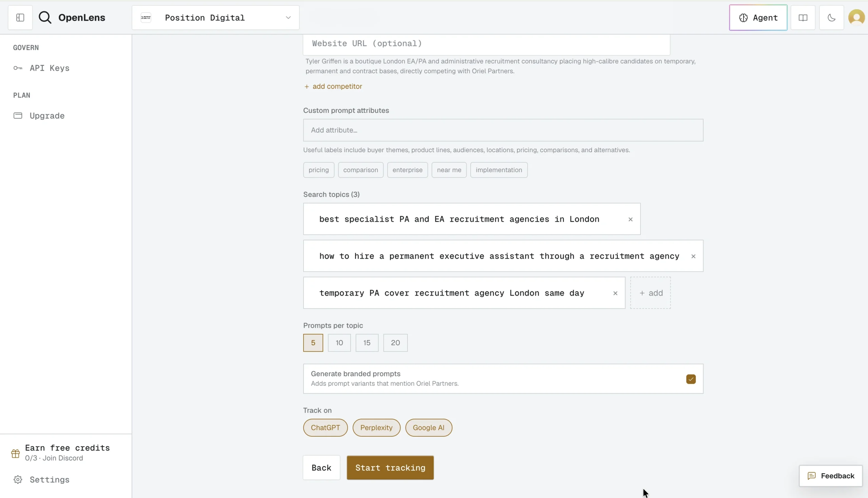Screen dimensions: 868x498
Task: Open the Agent panel
Action: (x=758, y=17)
